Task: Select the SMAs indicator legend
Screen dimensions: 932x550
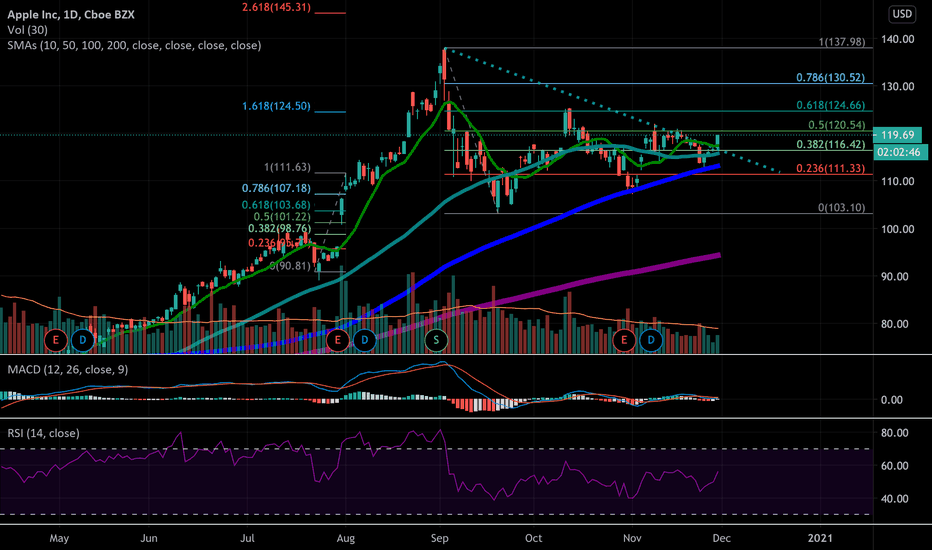Action: coord(134,45)
